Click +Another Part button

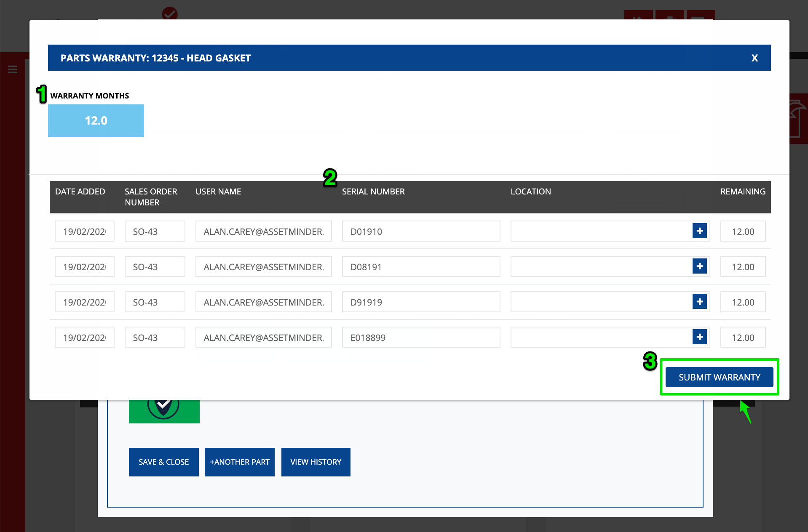tap(240, 462)
